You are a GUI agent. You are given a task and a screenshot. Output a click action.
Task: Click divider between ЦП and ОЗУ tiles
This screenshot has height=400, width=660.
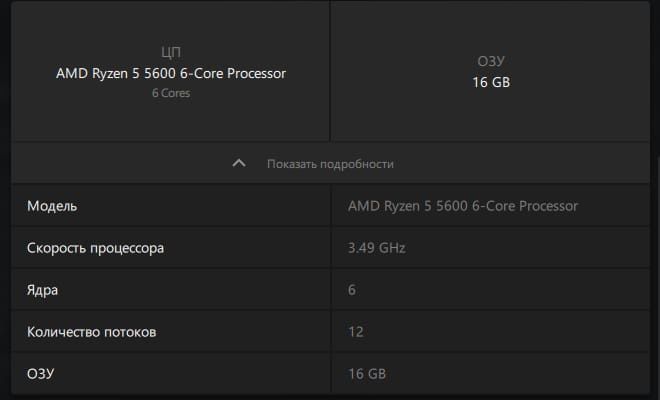coord(330,71)
